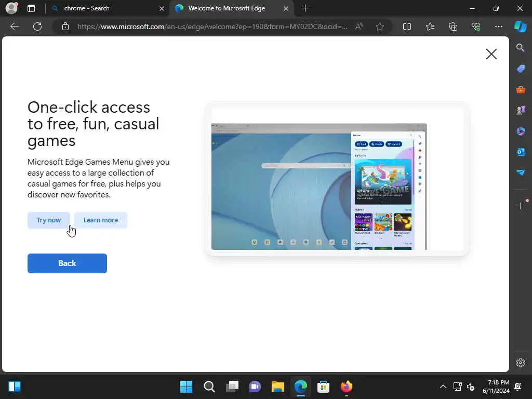The width and height of the screenshot is (532, 399).
Task: Close the Welcome to Microsoft Edge tab
Action: [x=286, y=8]
